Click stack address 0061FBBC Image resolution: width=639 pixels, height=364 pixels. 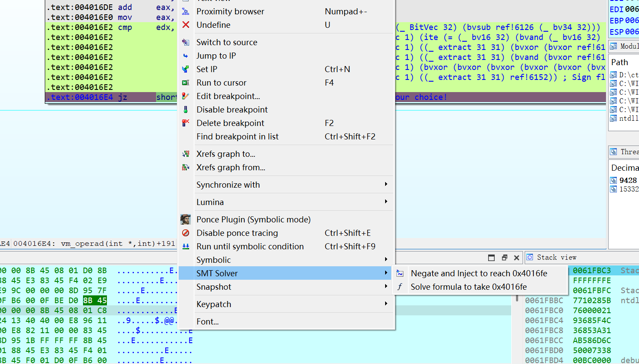(544, 301)
